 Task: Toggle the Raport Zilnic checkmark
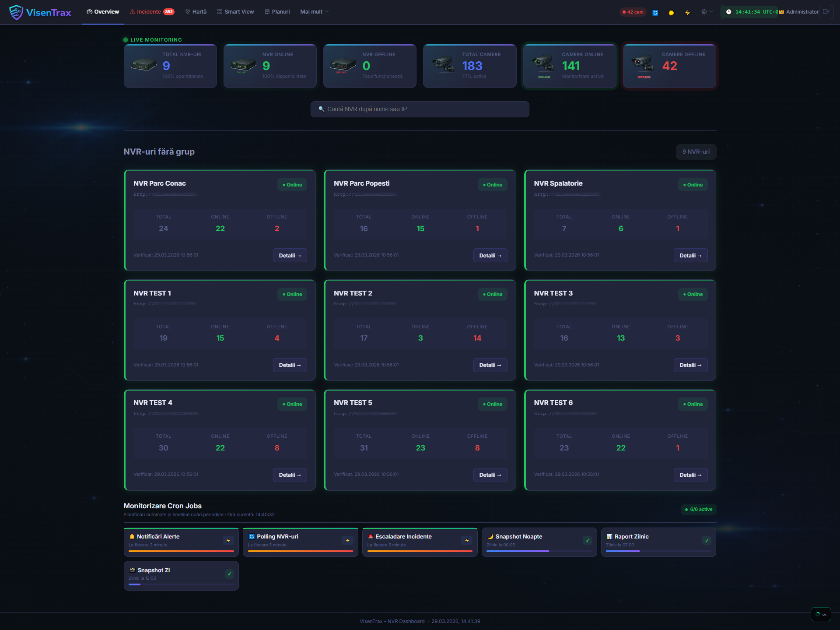click(707, 541)
